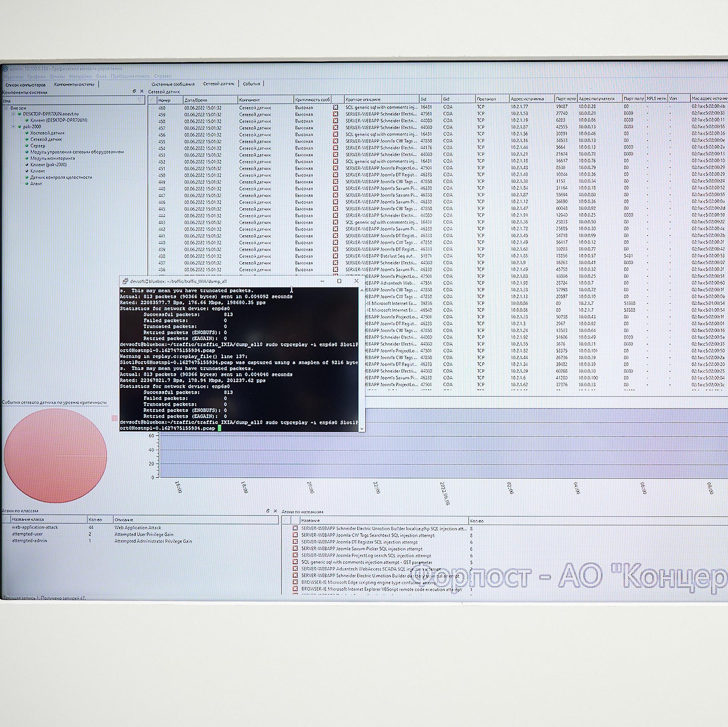
Task: Sort attack classes by Кол-во column
Action: tap(100, 520)
